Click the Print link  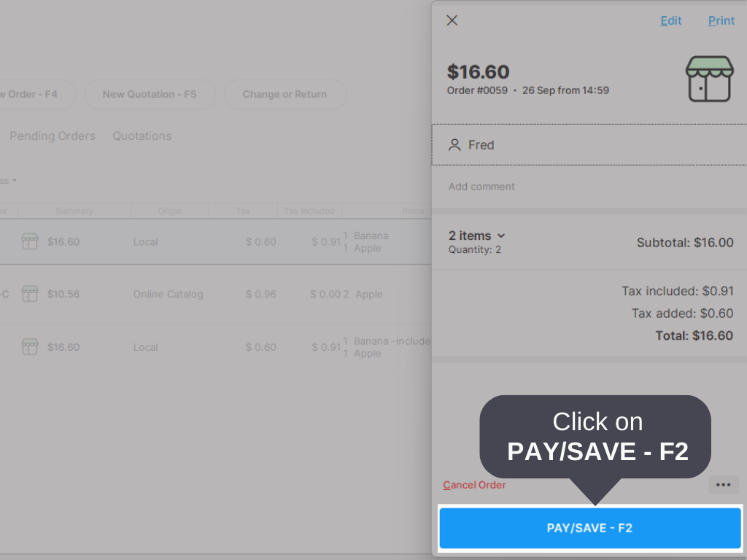[721, 20]
